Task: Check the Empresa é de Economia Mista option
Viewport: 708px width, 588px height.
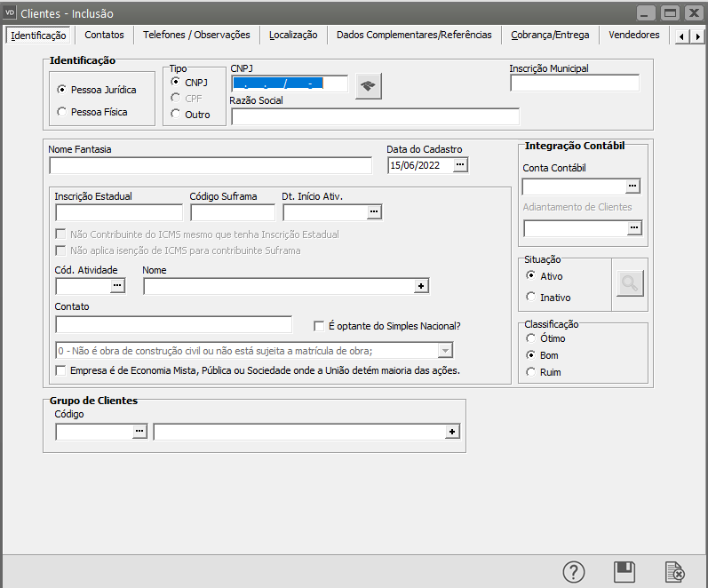Action: point(60,370)
